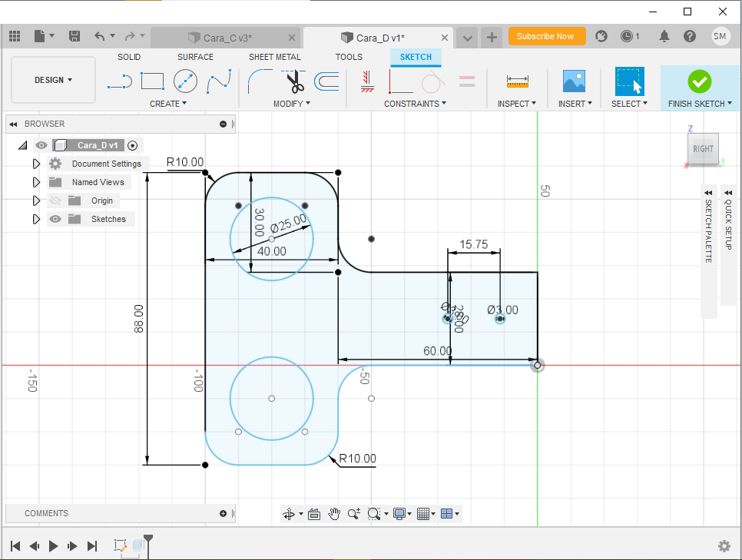Open the MODIFY dropdown menu
742x560 pixels.
pyautogui.click(x=292, y=104)
